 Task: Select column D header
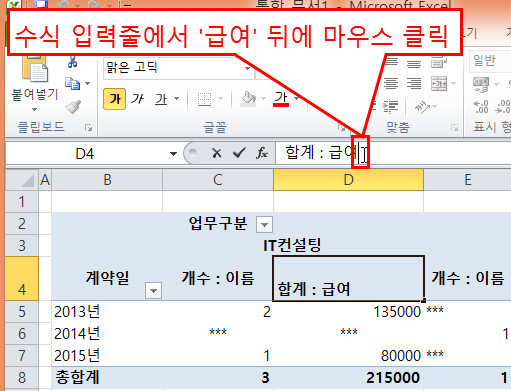click(348, 180)
